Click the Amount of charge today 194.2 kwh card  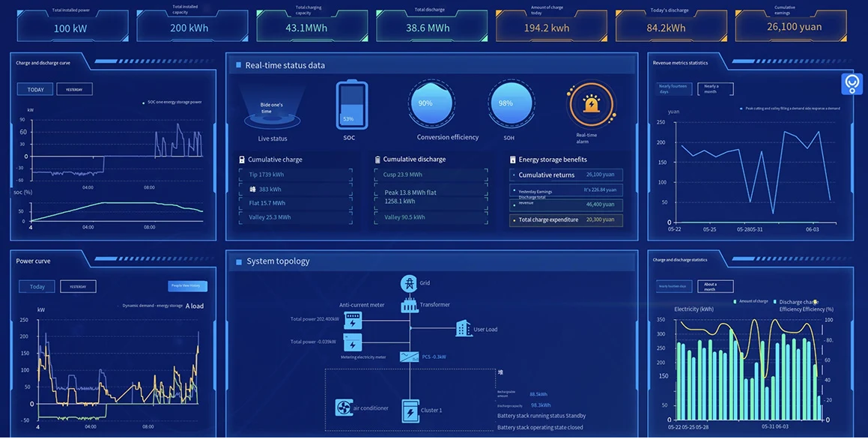click(x=551, y=25)
